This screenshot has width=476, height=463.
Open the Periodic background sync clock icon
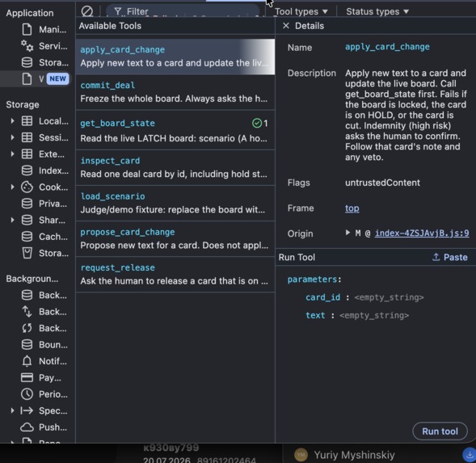[x=27, y=394]
